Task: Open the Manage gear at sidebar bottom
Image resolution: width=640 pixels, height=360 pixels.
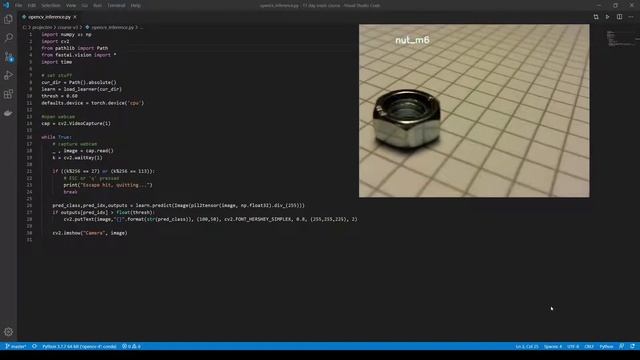Action: coord(8,332)
